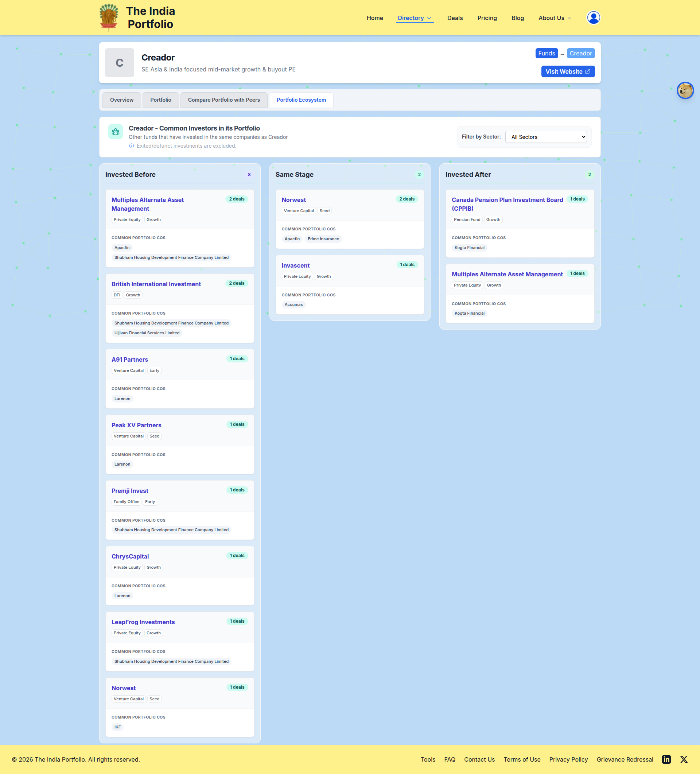This screenshot has height=774, width=700.
Task: Open the ChrysCapital fund link
Action: (x=130, y=556)
